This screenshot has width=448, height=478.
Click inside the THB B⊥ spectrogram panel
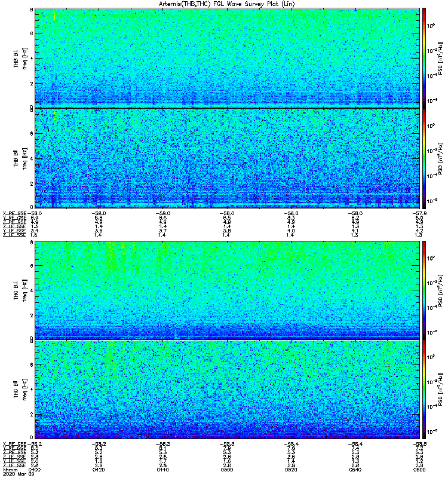pos(227,58)
